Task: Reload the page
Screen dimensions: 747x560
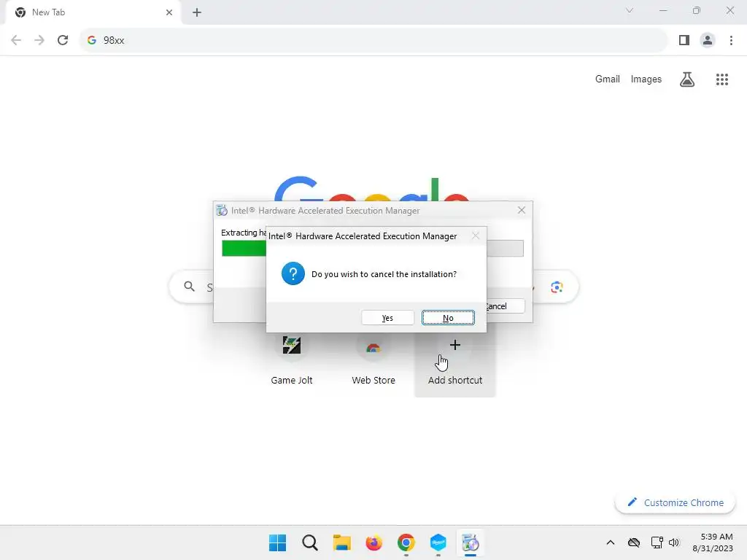Action: coord(63,40)
